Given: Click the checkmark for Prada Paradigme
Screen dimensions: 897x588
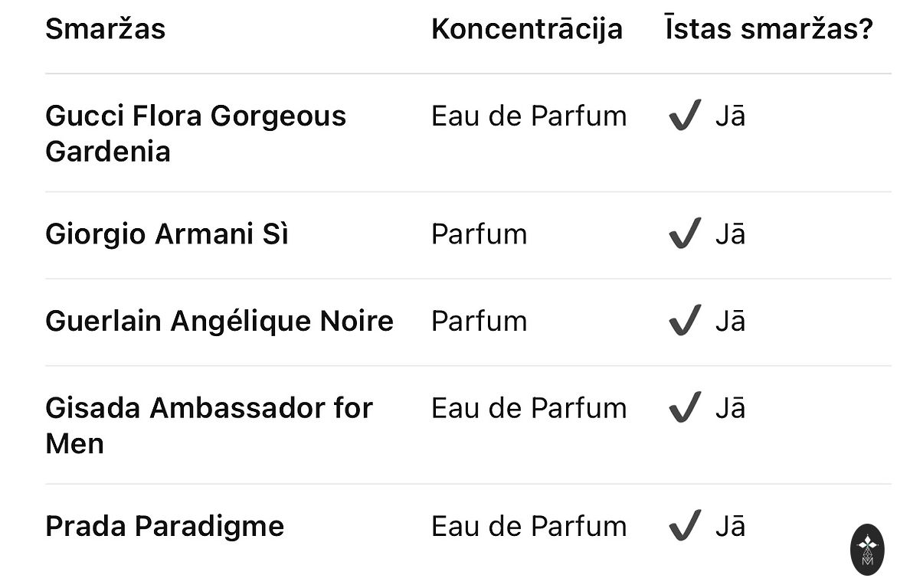Looking at the screenshot, I should pos(684,526).
